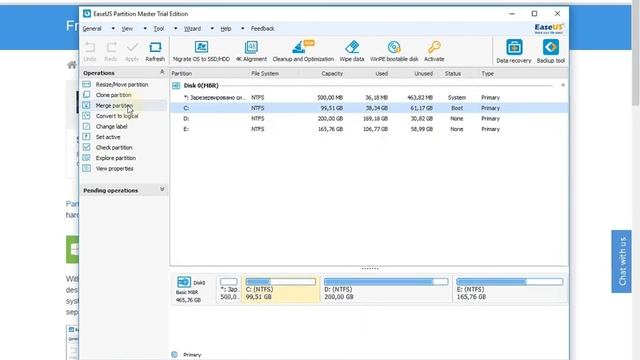Collapse the Operations panel
This screenshot has height=360, width=640.
point(162,72)
